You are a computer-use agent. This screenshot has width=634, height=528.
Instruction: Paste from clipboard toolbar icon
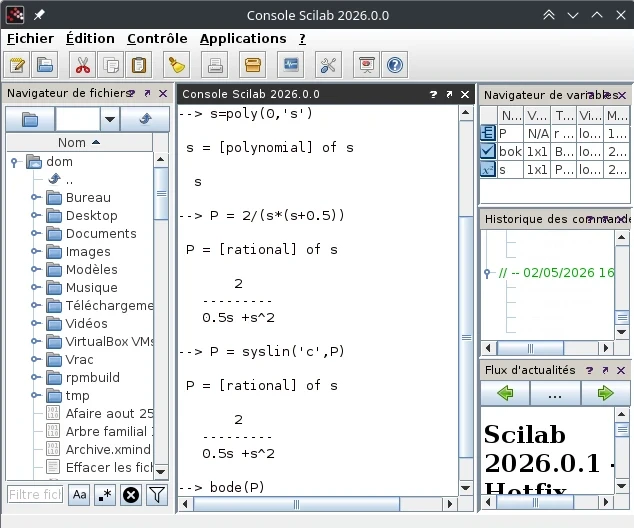click(x=139, y=65)
